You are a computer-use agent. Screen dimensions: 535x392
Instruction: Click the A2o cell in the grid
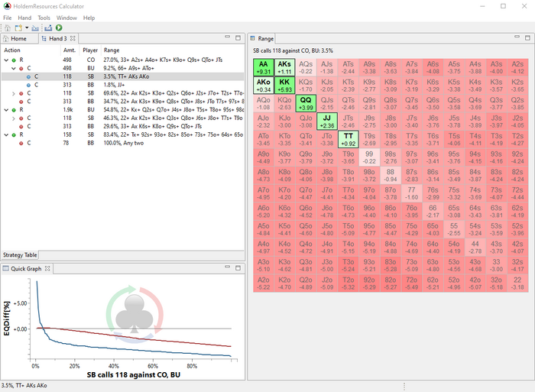[264, 283]
